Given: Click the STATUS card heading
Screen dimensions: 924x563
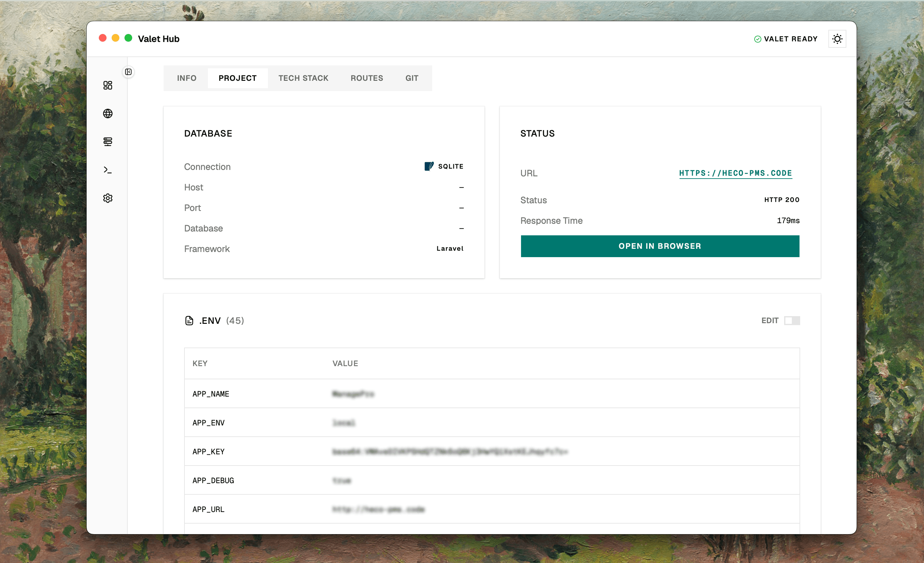Looking at the screenshot, I should pos(537,133).
